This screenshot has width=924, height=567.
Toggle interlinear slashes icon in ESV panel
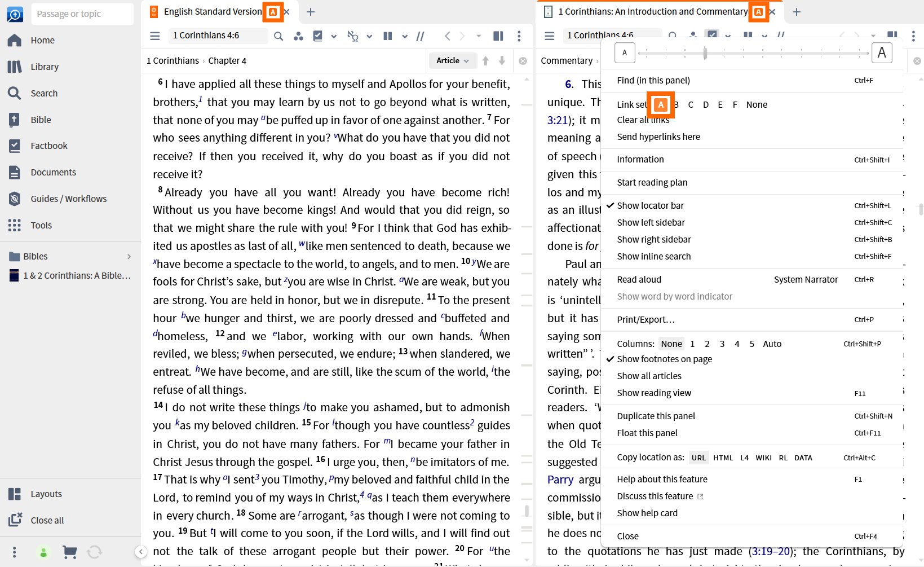tap(421, 36)
